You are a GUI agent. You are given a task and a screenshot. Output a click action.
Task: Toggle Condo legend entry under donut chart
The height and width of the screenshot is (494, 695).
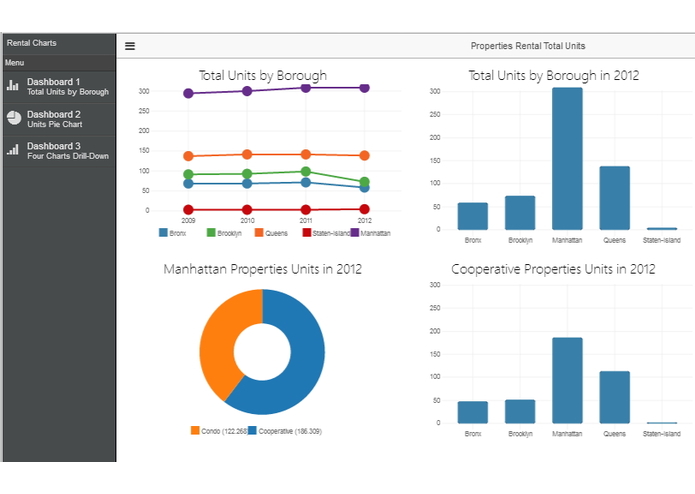point(219,431)
